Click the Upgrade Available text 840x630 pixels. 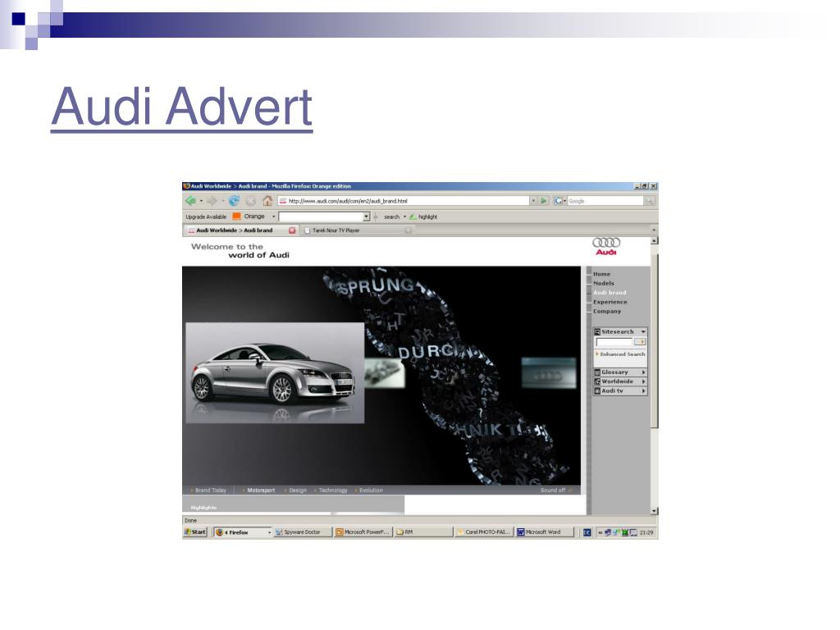tap(206, 217)
